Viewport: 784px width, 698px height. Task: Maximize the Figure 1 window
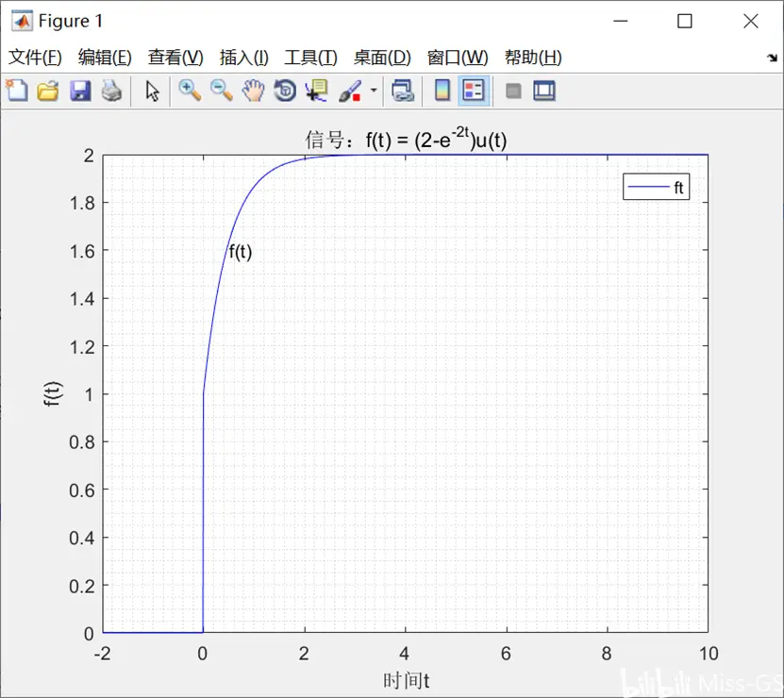(x=685, y=21)
